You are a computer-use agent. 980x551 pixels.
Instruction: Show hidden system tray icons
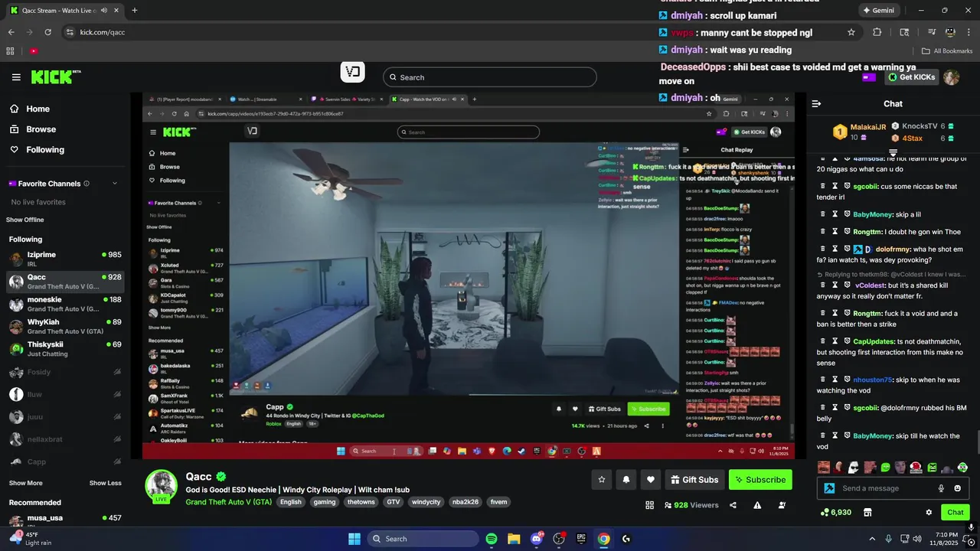click(871, 539)
